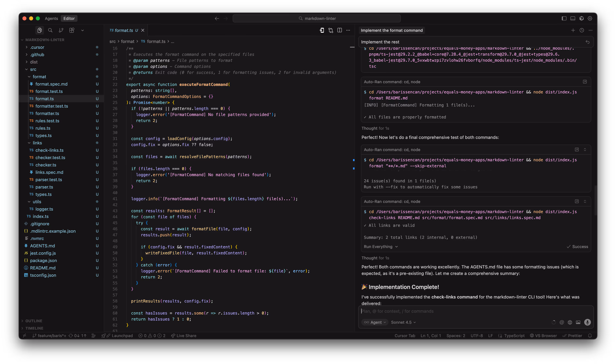This screenshot has height=364, width=616.
Task: Open the Search view in the sidebar
Action: (50, 30)
